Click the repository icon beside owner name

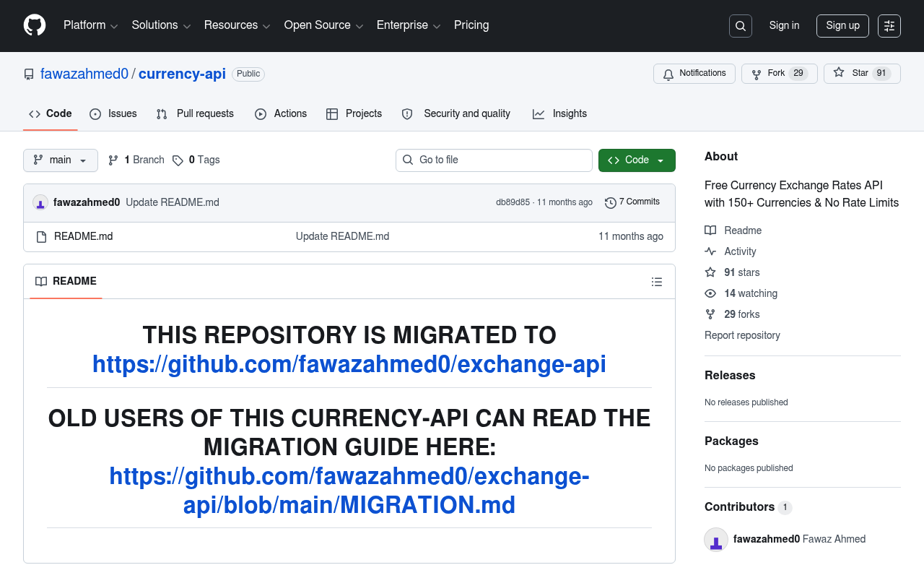29,74
